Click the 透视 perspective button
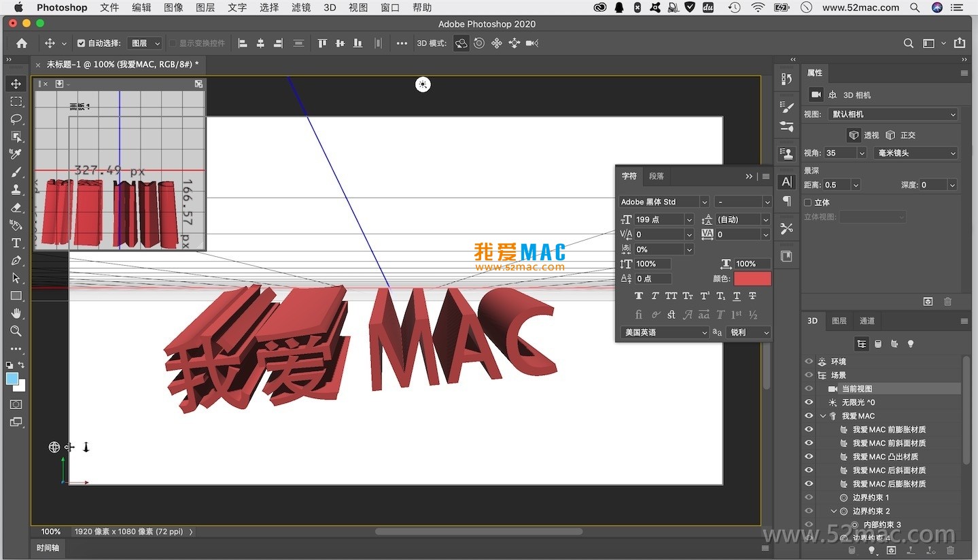978x560 pixels. click(x=864, y=135)
